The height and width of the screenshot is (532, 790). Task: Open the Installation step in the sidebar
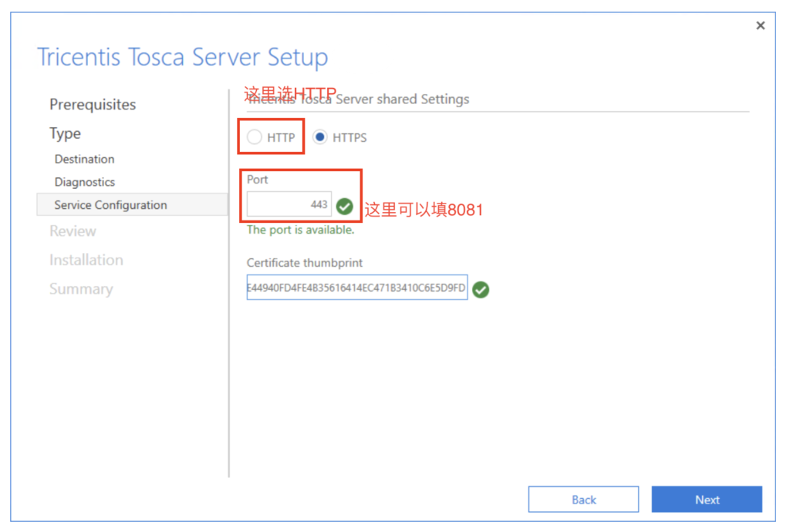86,260
